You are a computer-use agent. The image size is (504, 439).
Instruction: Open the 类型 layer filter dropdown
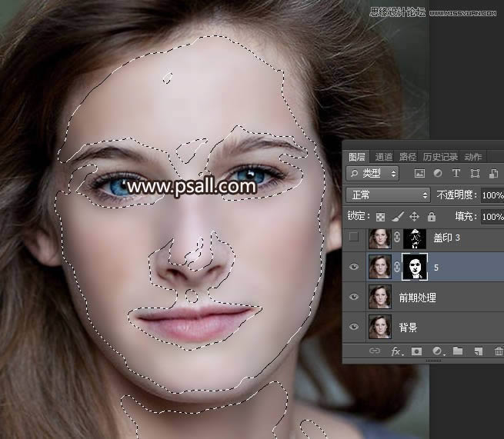tap(372, 173)
